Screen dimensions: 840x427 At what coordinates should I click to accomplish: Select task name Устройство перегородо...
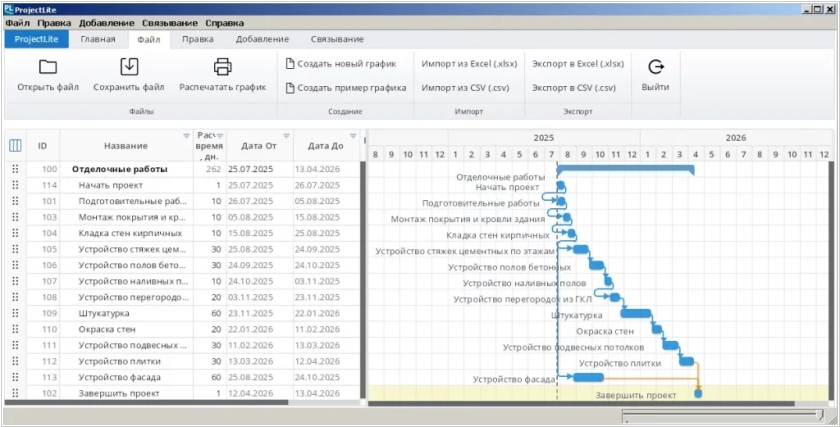[134, 297]
